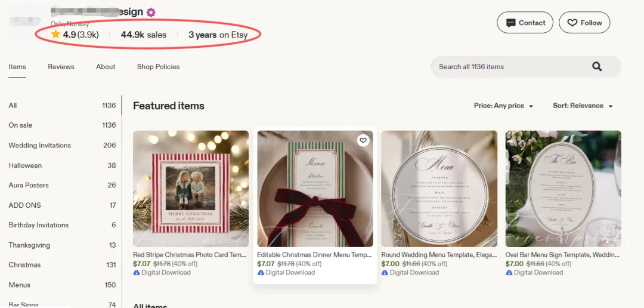The image size is (644, 308).
Task: Click the Follow heart icon
Action: (572, 23)
